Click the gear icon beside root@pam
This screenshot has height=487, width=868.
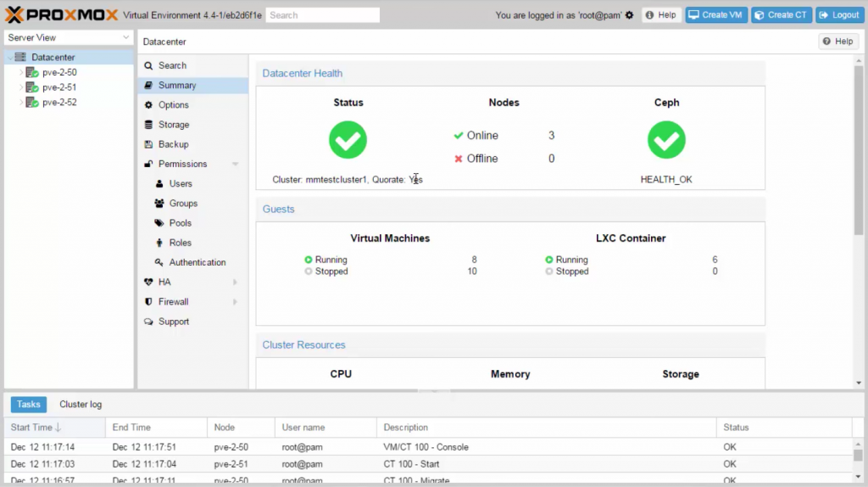[629, 15]
